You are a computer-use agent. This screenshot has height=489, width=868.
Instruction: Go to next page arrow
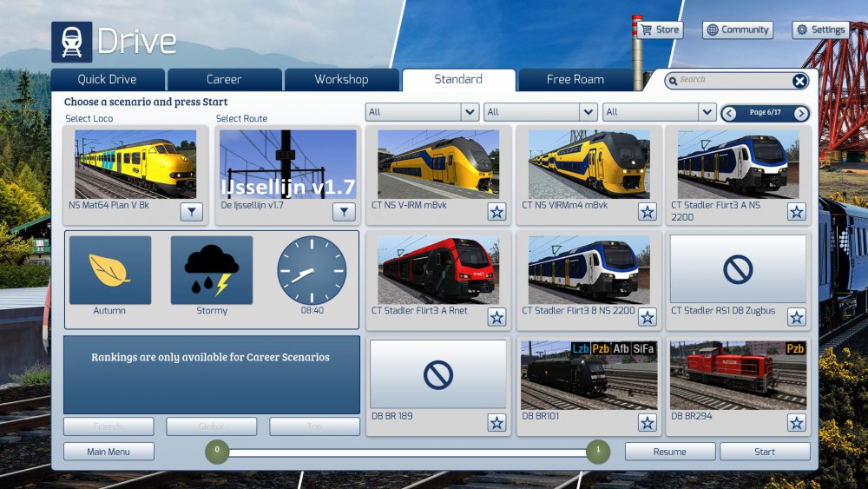[x=800, y=113]
